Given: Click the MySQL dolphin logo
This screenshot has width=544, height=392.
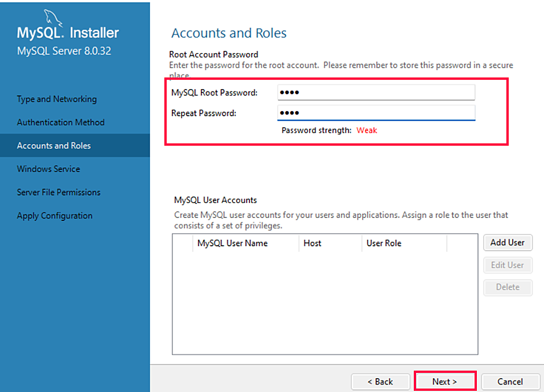Looking at the screenshot, I should 53,18.
